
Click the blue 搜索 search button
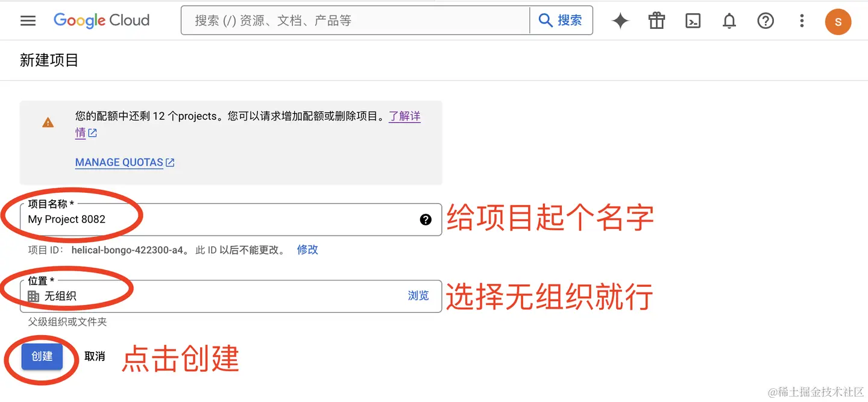point(561,20)
